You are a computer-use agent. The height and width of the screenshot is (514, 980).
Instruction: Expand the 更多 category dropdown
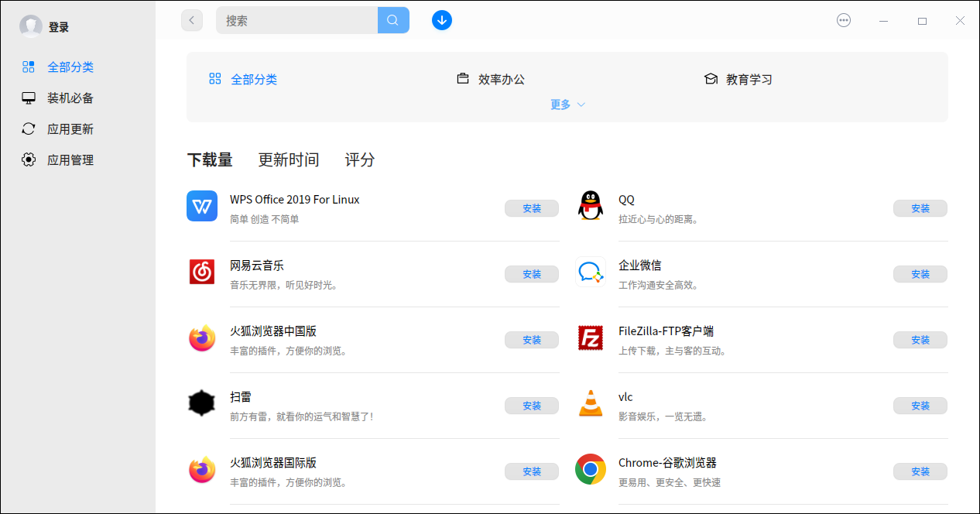[x=567, y=104]
